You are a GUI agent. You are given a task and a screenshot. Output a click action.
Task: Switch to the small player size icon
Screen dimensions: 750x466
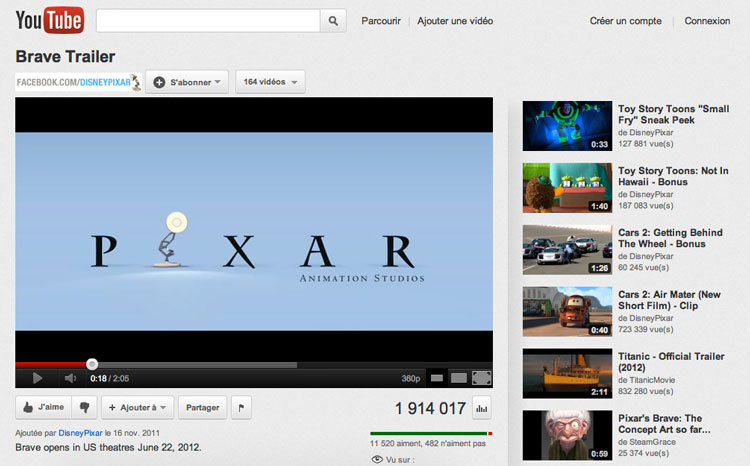pyautogui.click(x=437, y=378)
